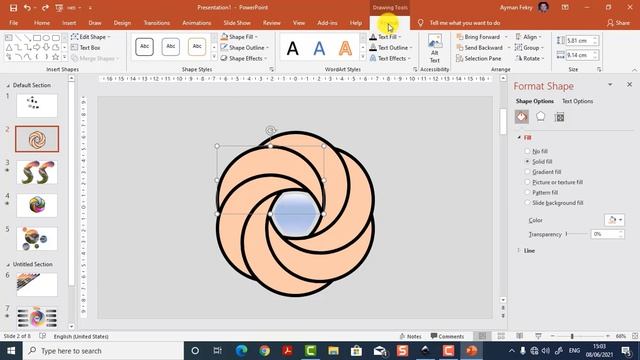
Task: Select the second Abc shape style preset
Action: tap(171, 47)
